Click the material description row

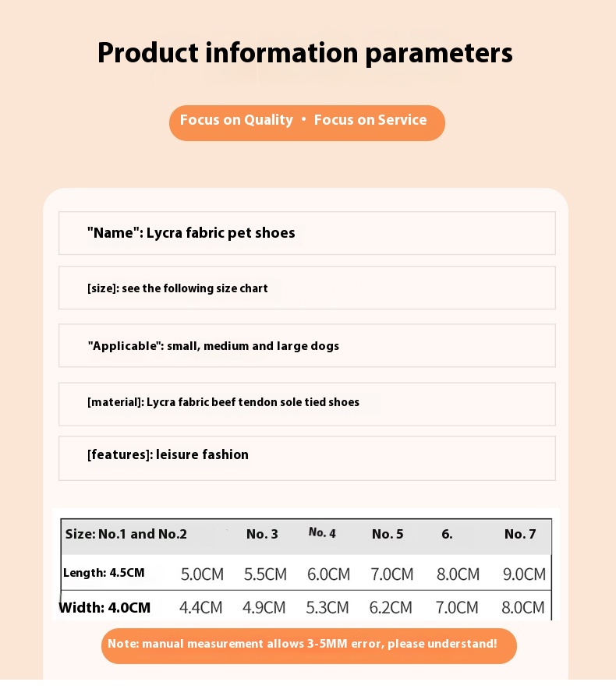(306, 403)
